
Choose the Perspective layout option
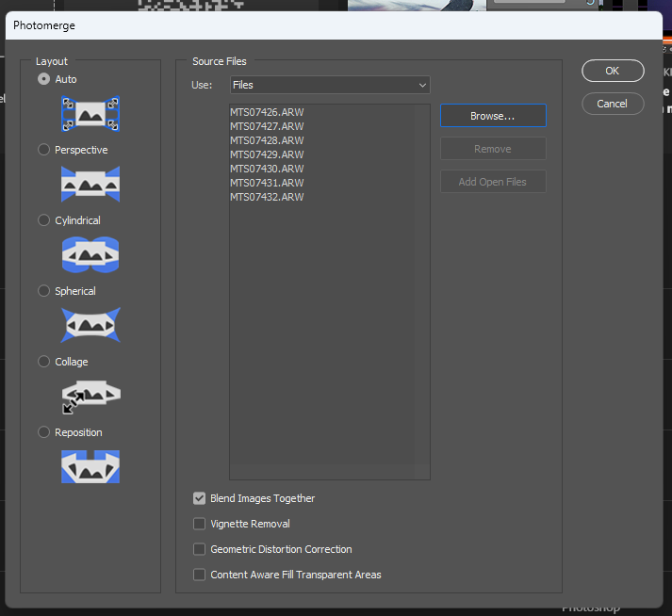43,150
